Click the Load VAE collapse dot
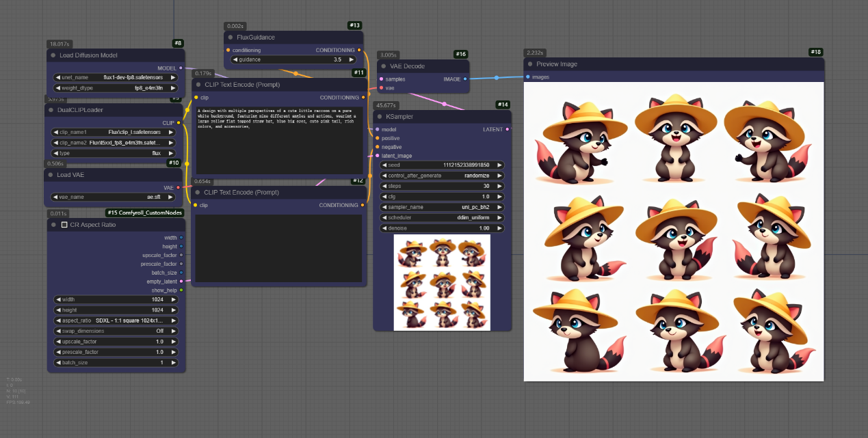The width and height of the screenshot is (868, 438). coord(51,175)
